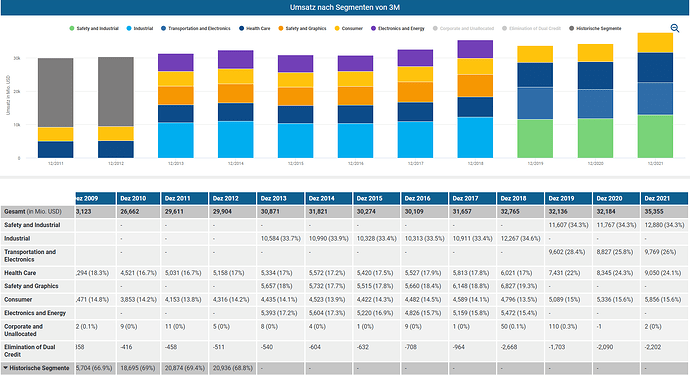The image size is (690, 375).
Task: Click the Elimination of Dual Credit row label
Action: coord(30,350)
